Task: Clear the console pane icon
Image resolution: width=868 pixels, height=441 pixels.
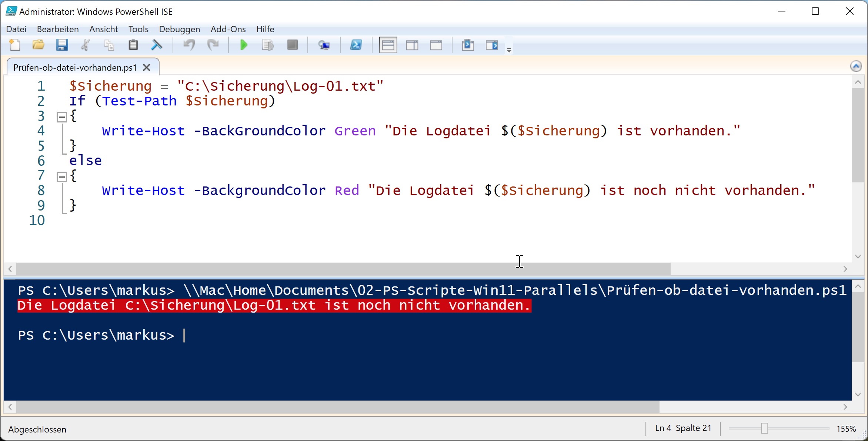Action: click(x=157, y=45)
